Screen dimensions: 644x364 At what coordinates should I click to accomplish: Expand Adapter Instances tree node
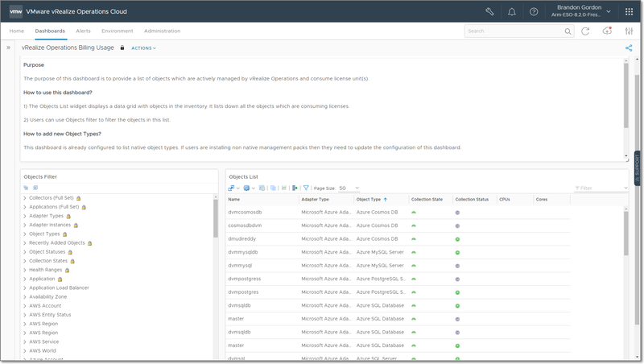(25, 225)
